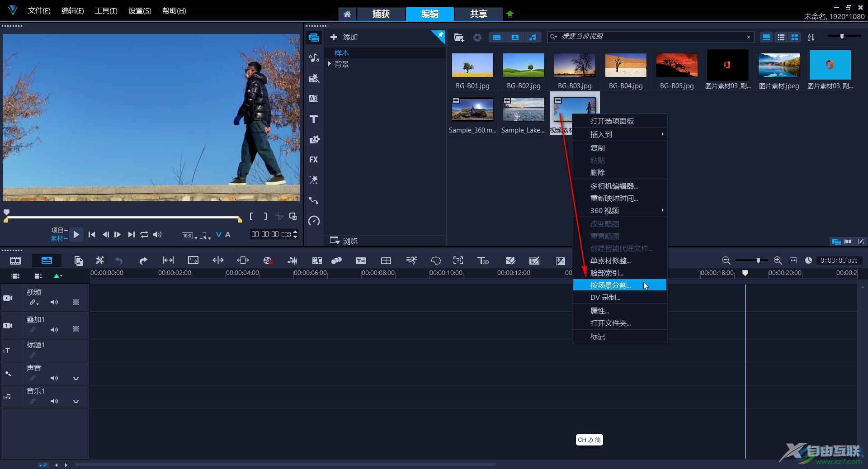Click the import media files folder icon

pyautogui.click(x=459, y=38)
